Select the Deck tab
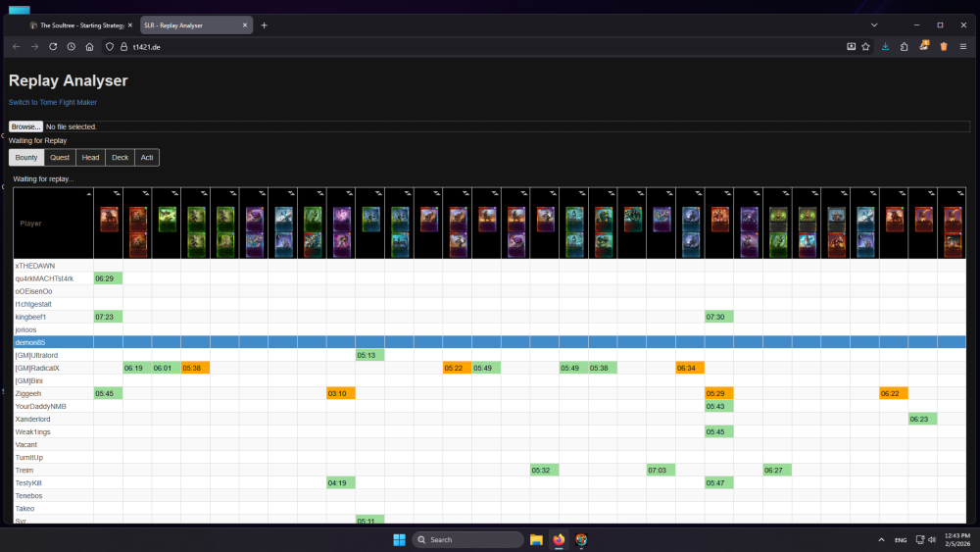Screen dimensions: 980x552 (x=120, y=157)
